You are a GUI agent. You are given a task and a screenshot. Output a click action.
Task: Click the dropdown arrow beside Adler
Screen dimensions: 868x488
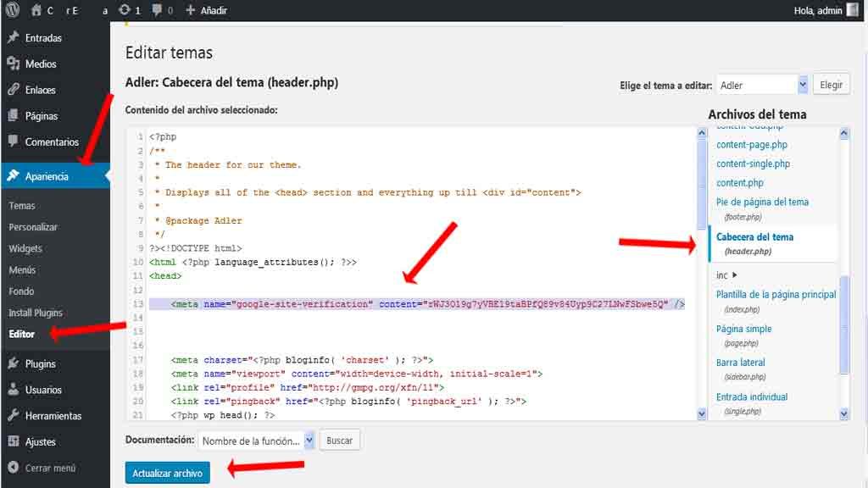tap(803, 86)
